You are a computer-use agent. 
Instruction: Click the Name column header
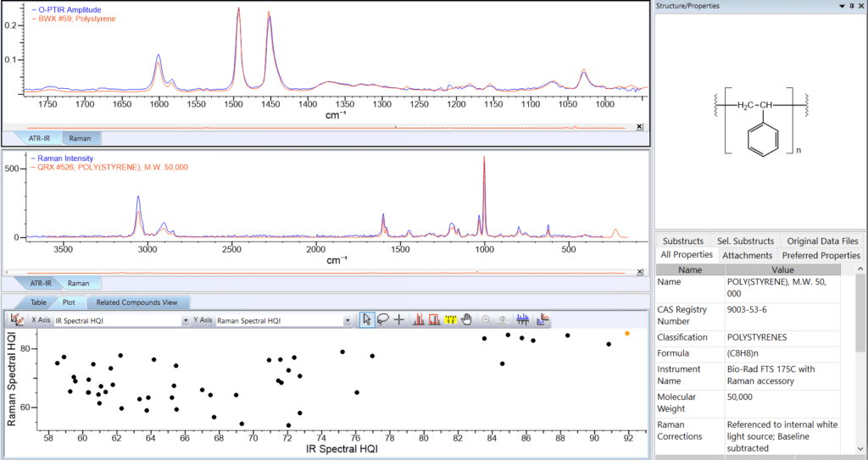click(690, 269)
